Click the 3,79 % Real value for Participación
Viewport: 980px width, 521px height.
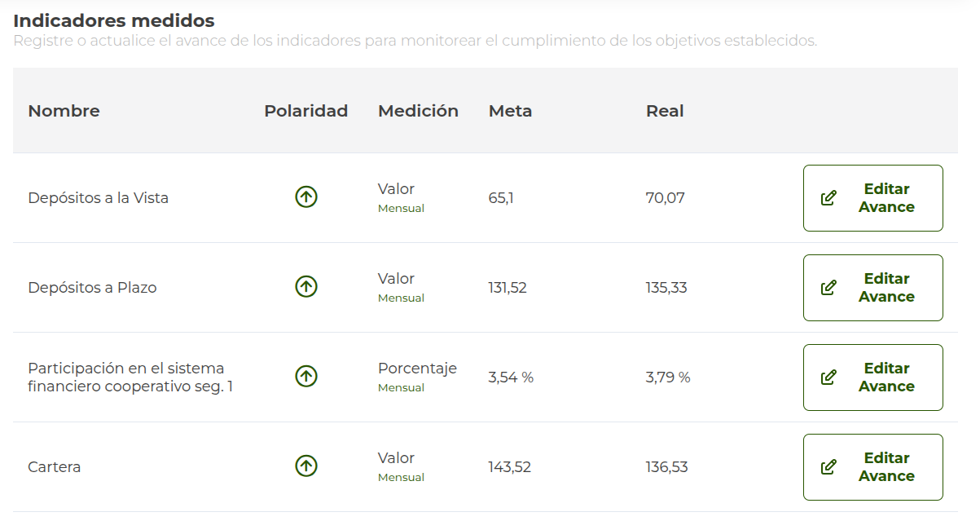666,377
